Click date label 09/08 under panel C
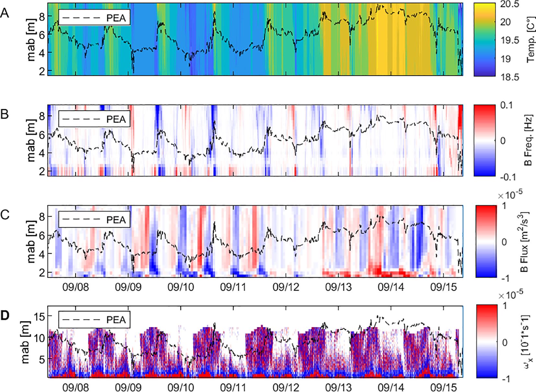536x392 pixels. pyautogui.click(x=76, y=287)
